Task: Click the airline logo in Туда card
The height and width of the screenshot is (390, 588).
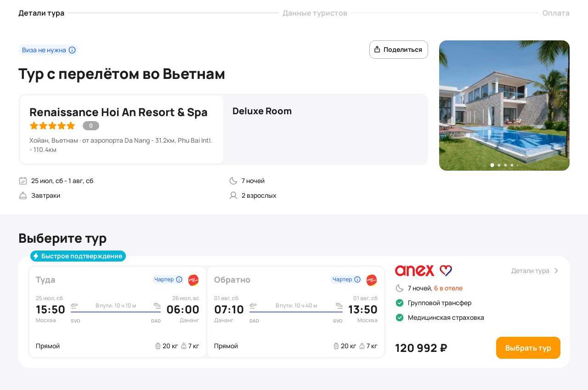Action: [193, 280]
